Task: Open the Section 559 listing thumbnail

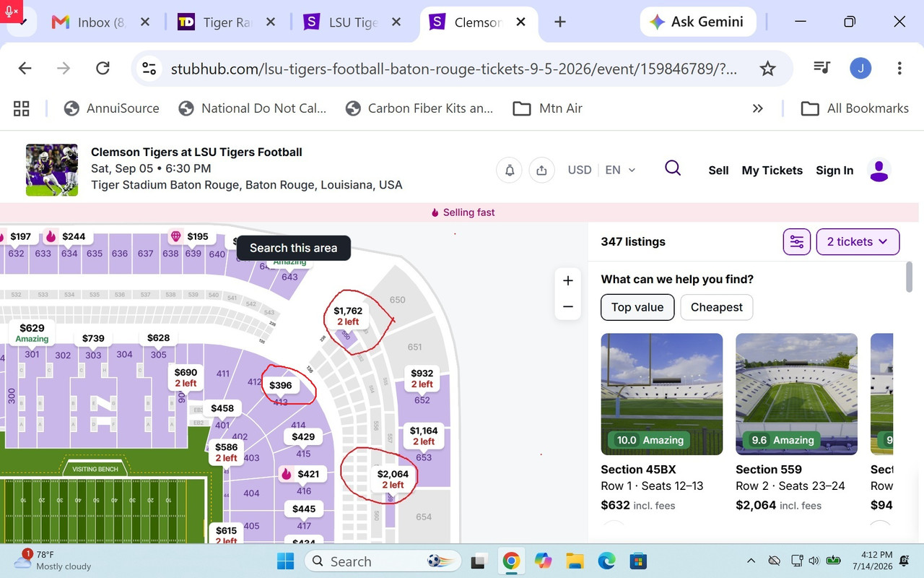Action: click(797, 394)
